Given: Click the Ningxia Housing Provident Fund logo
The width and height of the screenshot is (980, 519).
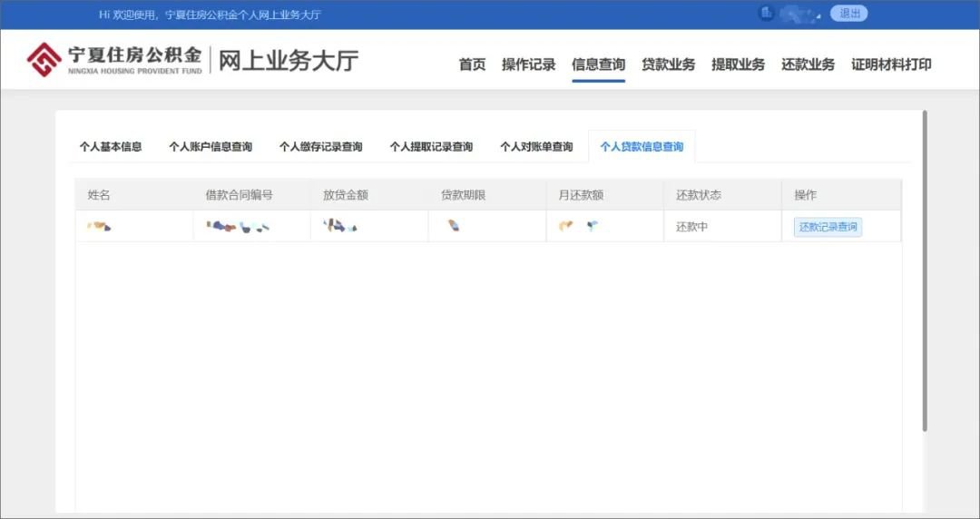Looking at the screenshot, I should (44, 60).
